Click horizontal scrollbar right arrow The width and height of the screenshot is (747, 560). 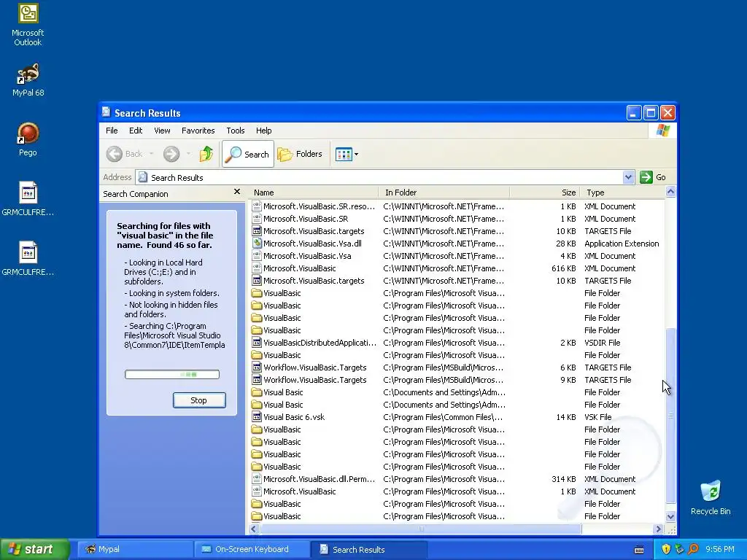click(659, 529)
